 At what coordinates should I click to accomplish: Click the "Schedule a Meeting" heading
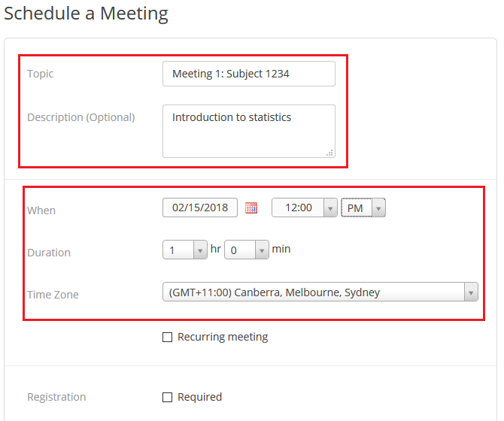coord(87,14)
